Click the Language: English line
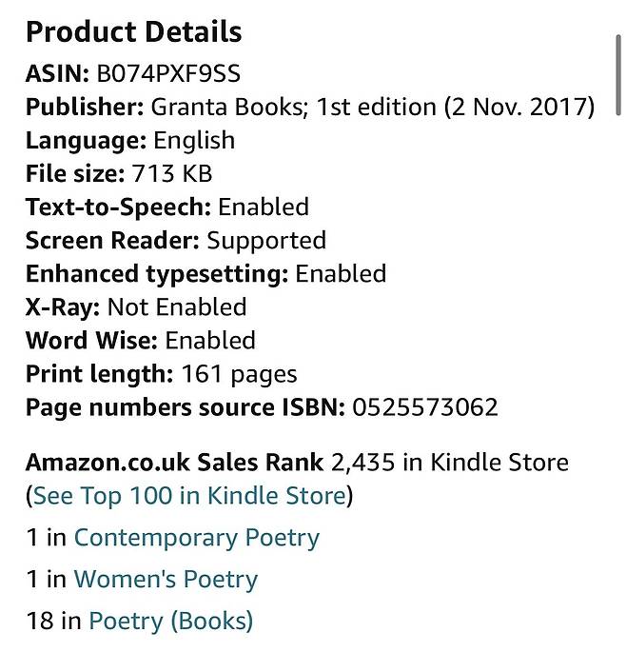 point(129,141)
